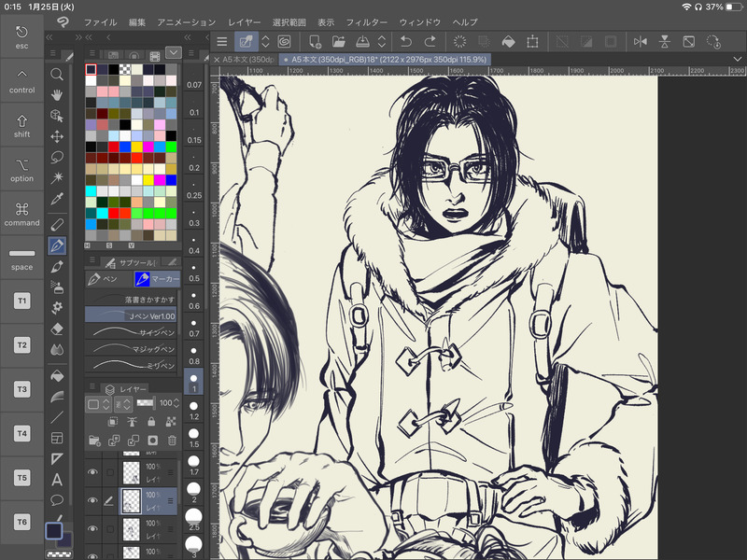
Task: Collapse the tool palette dock double-arrow
Action: (x=49, y=37)
